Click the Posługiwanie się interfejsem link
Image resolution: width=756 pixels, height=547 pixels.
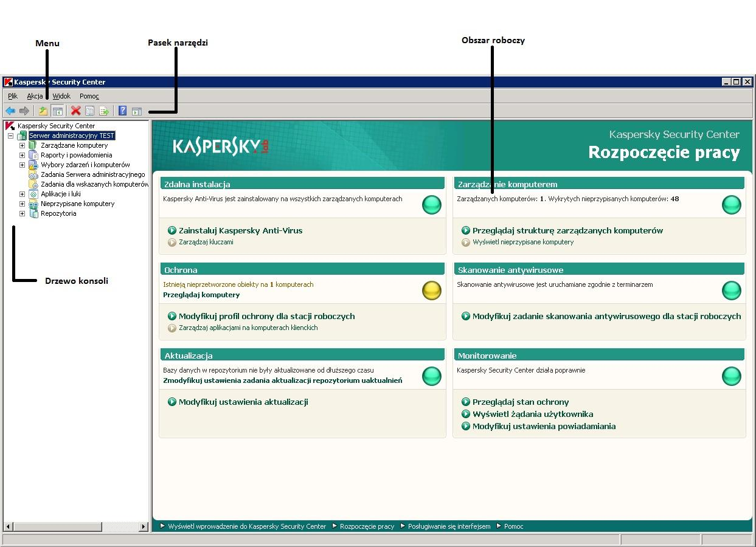tap(449, 526)
